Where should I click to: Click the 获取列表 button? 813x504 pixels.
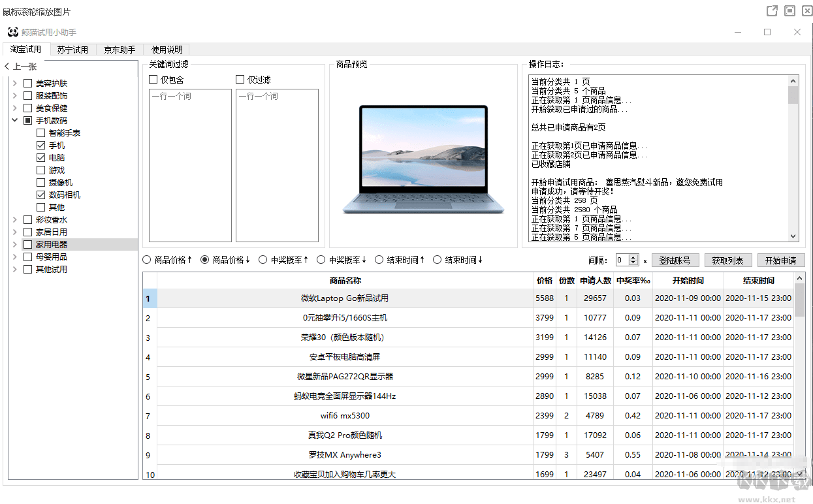728,260
